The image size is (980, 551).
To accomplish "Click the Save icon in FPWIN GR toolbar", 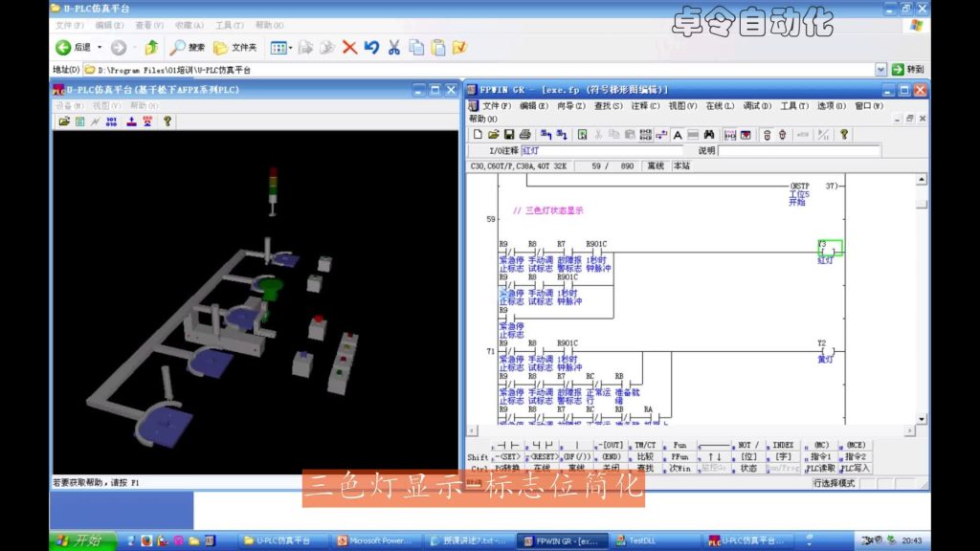I will tap(510, 135).
